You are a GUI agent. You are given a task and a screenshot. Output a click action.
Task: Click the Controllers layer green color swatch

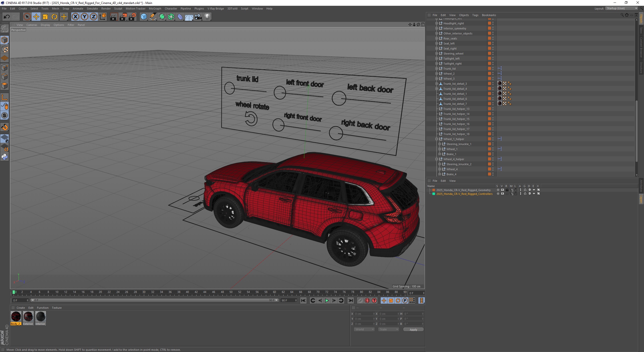click(x=434, y=194)
